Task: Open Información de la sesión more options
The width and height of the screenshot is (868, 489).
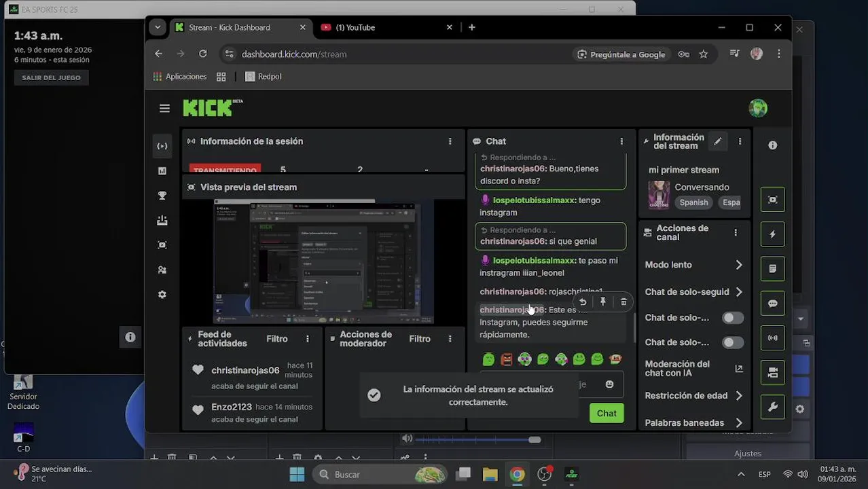Action: coord(450,141)
